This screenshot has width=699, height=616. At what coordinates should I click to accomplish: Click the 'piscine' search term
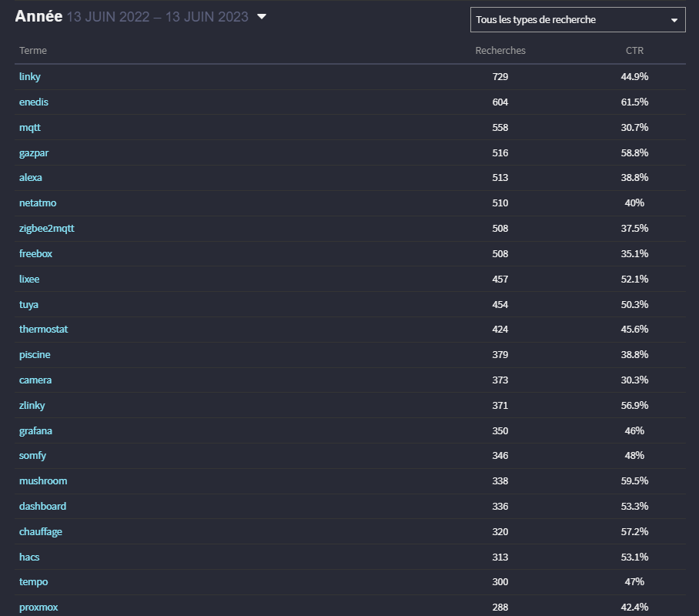35,355
